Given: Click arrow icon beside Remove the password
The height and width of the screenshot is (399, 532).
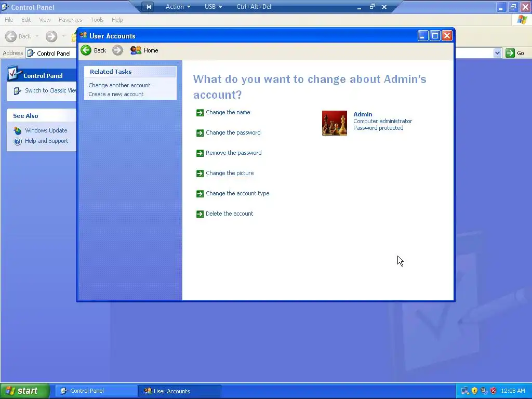Looking at the screenshot, I should [200, 153].
